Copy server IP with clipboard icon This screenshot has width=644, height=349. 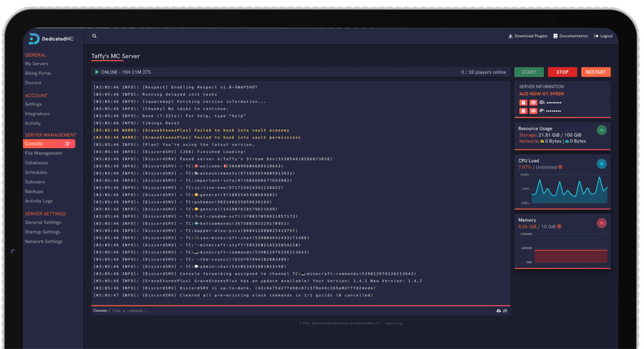pos(523,111)
